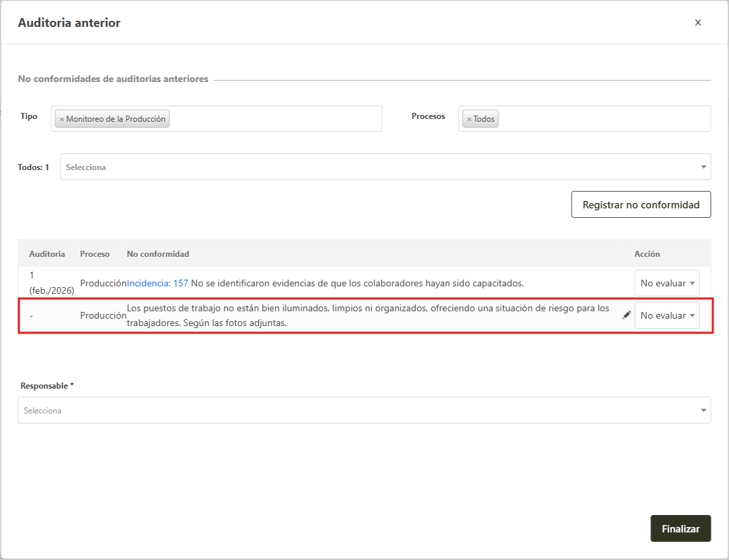
Task: Remove the Todos tag from Procesos
Action: (469, 119)
